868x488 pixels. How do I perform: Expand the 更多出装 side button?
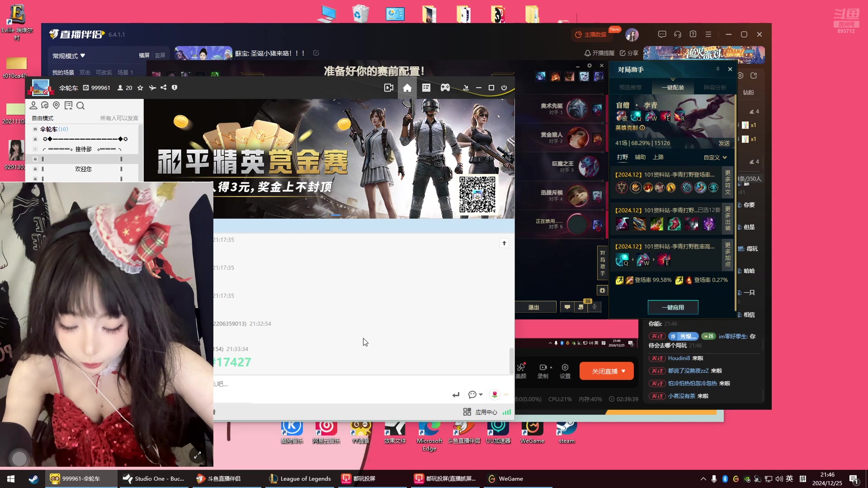(727, 218)
